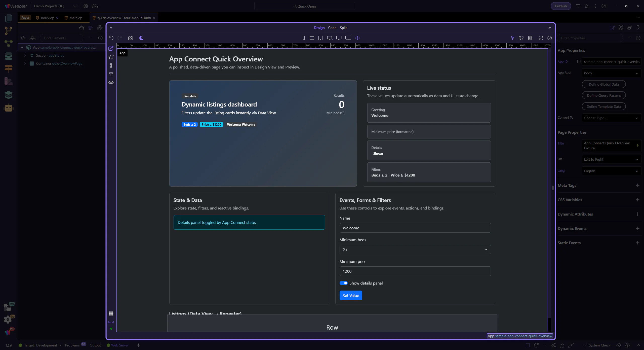This screenshot has height=350, width=644.
Task: Click the undo arrow icon
Action: click(111, 38)
